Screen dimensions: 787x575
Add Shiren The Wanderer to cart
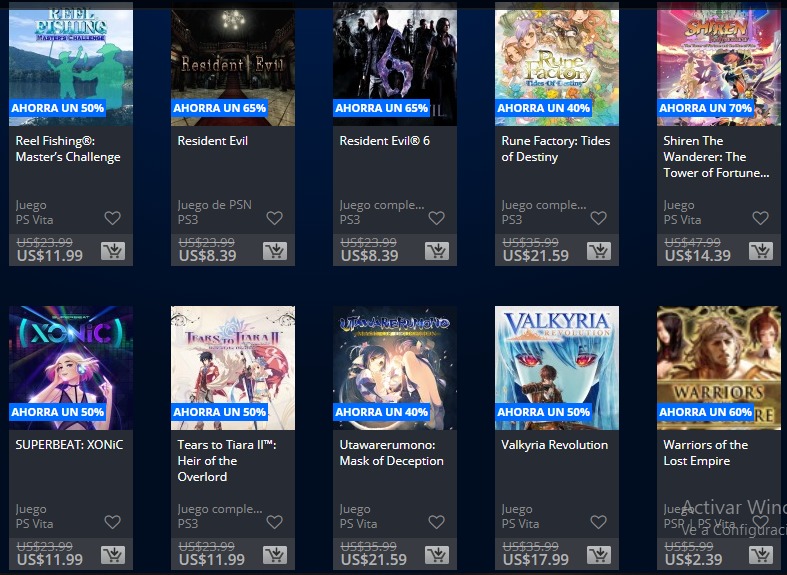761,251
